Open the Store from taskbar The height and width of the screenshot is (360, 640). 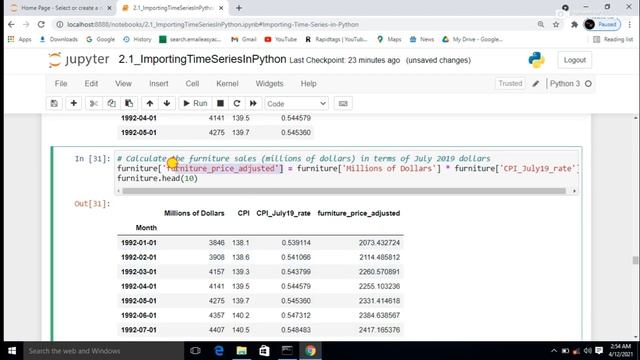point(264,351)
